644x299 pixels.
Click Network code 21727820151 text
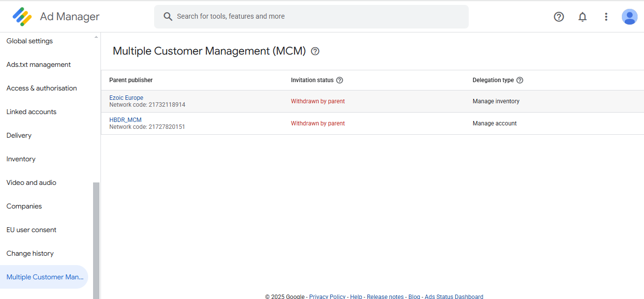(147, 127)
